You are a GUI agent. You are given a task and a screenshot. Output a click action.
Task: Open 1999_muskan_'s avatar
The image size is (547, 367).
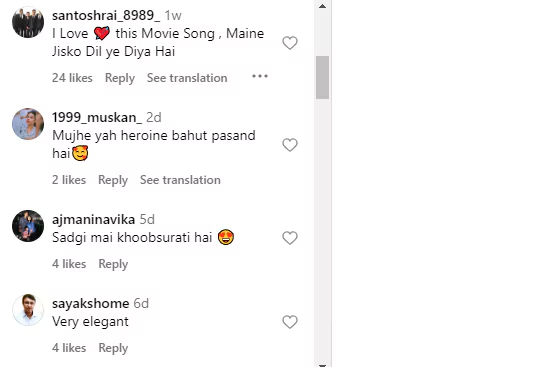pos(28,124)
